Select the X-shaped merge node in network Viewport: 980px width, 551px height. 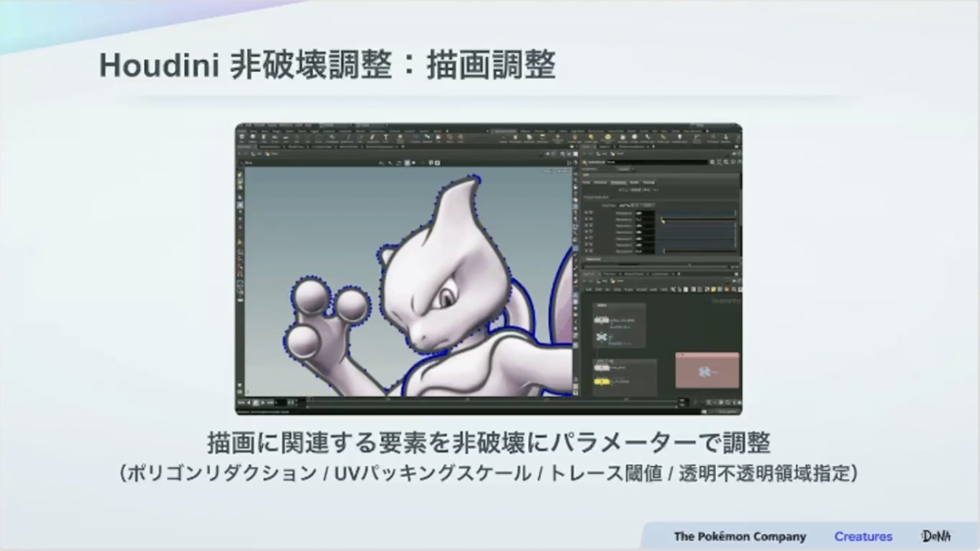602,337
